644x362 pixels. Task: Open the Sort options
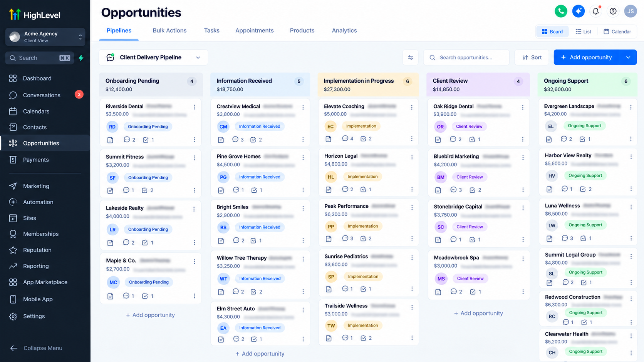point(532,57)
